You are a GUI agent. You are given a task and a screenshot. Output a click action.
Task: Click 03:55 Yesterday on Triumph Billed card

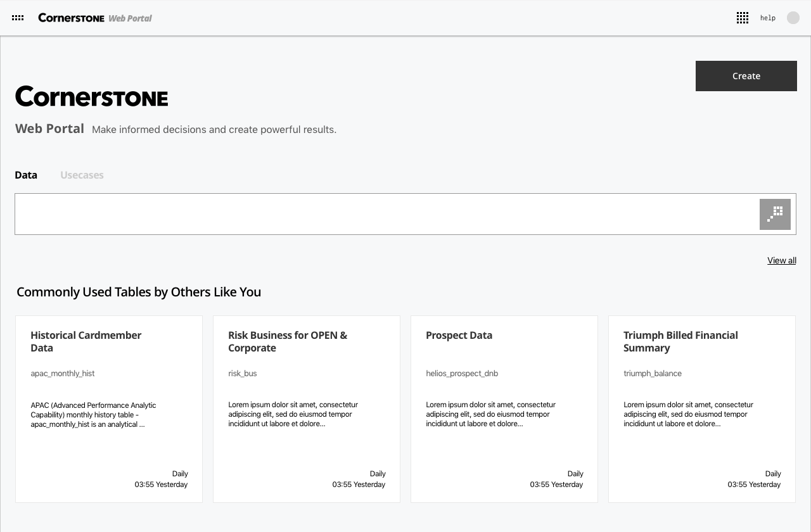coord(754,484)
